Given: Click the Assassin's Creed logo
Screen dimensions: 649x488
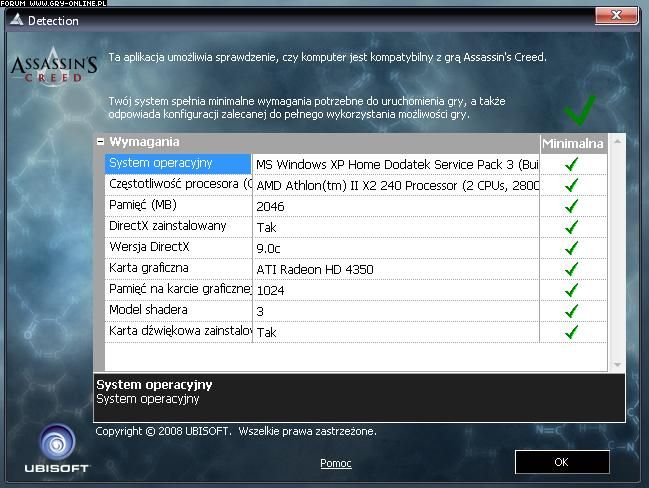Looking at the screenshot, I should coord(54,67).
